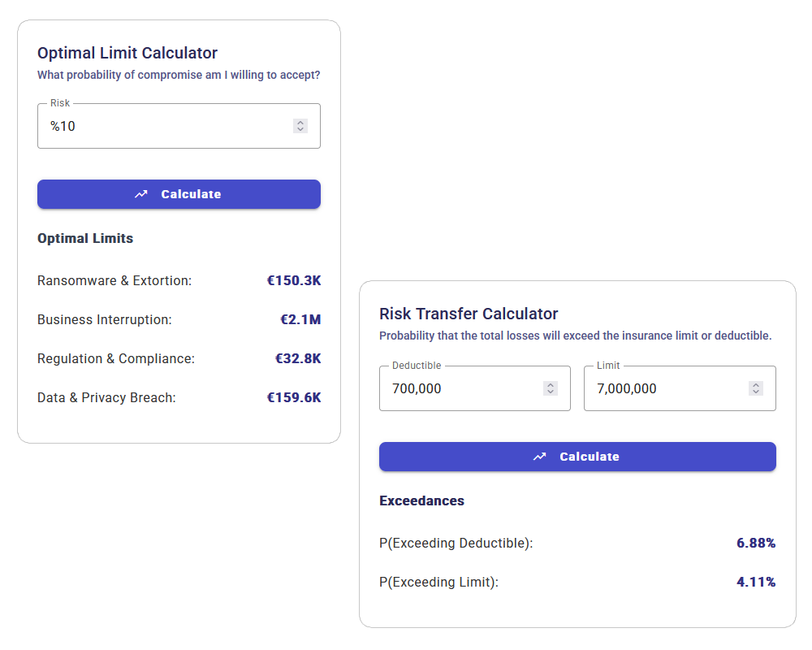Click the Ransomware & Extortion value €150.3K
Viewport: 812px width, 650px height.
click(294, 280)
